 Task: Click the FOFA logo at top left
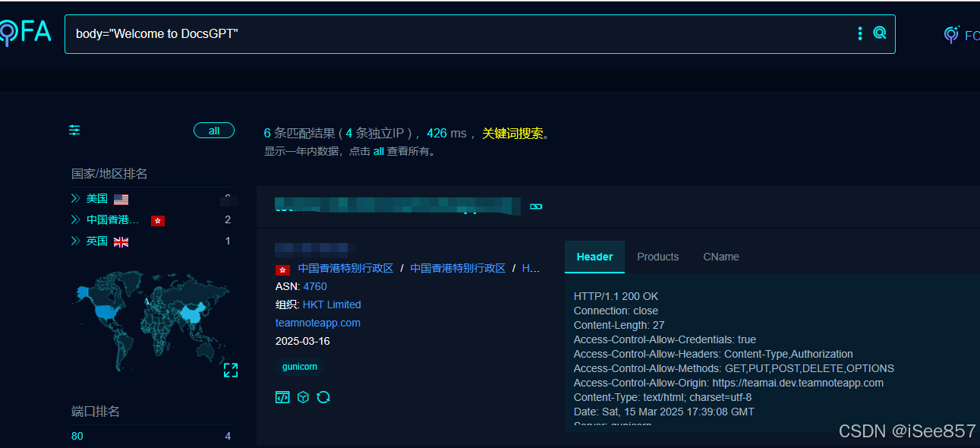pos(24,32)
